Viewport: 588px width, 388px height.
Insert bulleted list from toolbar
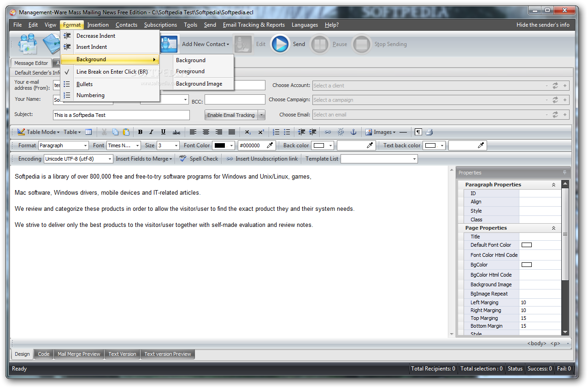pos(287,132)
